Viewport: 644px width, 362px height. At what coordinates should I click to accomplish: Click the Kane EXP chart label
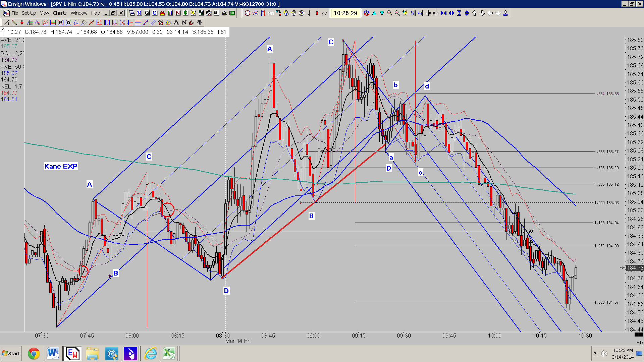point(61,166)
